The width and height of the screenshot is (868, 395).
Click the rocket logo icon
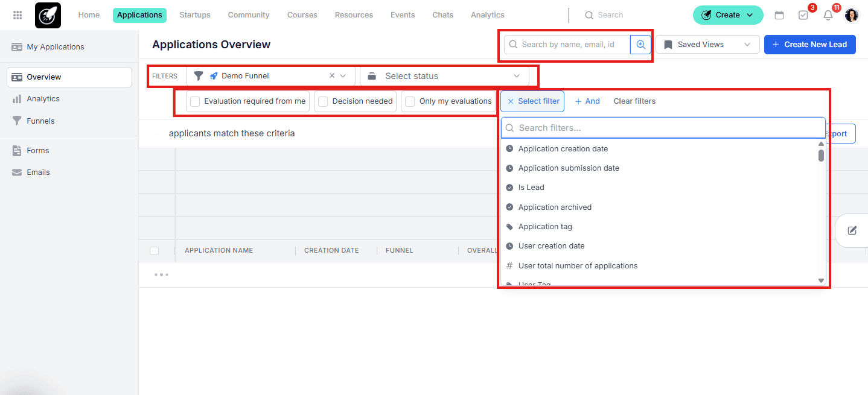[x=48, y=15]
